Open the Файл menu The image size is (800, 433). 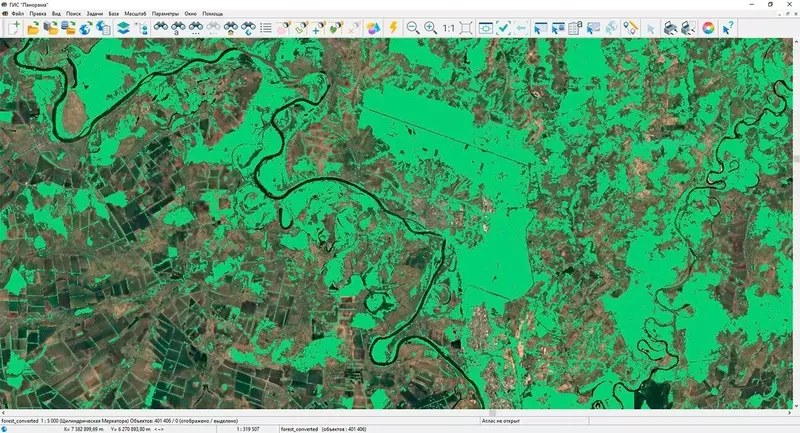click(17, 14)
